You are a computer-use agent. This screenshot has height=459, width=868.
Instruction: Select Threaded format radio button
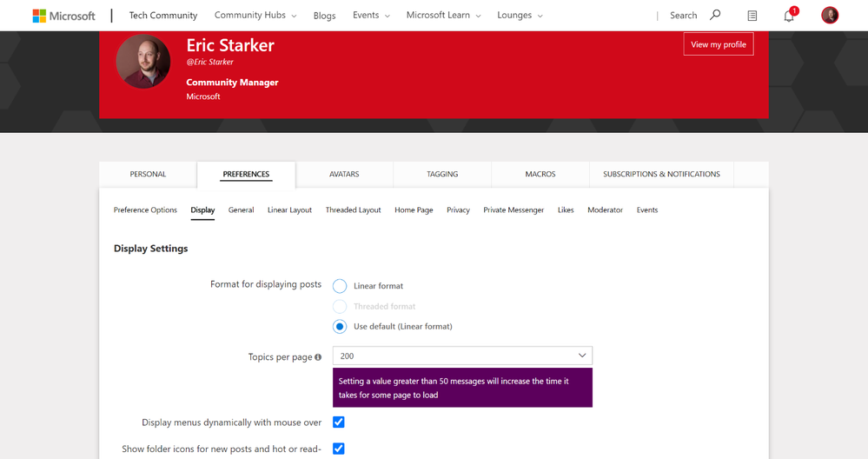pos(340,306)
